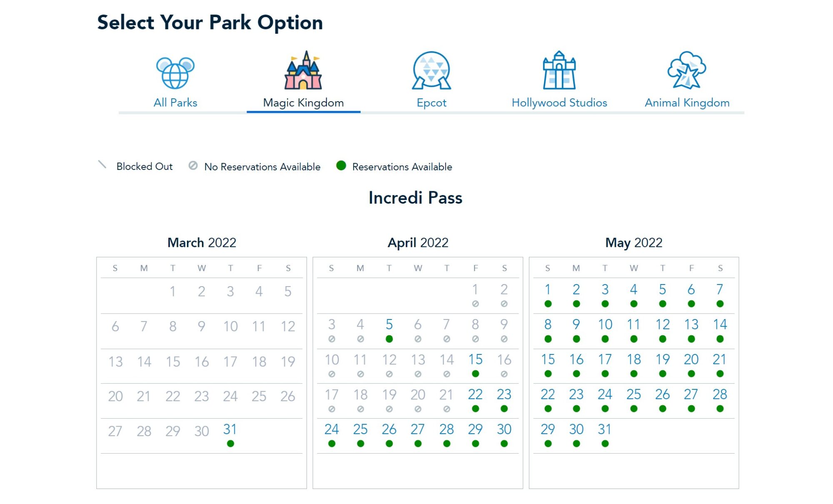
Task: Click the Epcot sphere icon
Action: [431, 70]
